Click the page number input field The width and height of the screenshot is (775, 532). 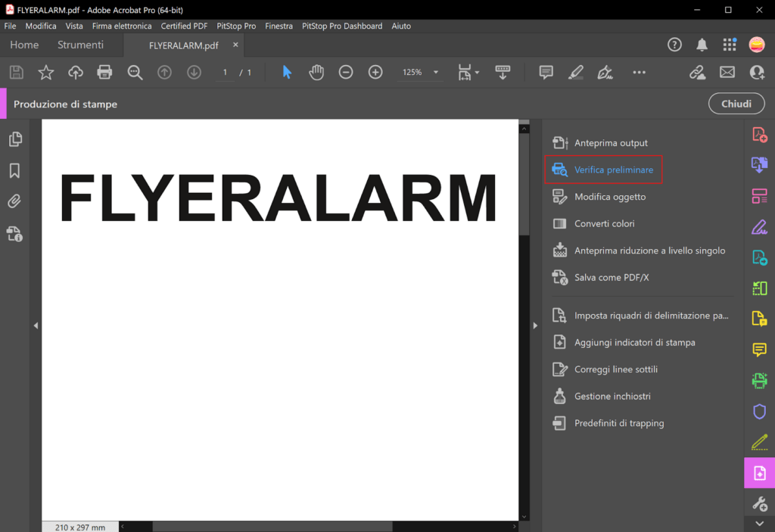tap(225, 72)
